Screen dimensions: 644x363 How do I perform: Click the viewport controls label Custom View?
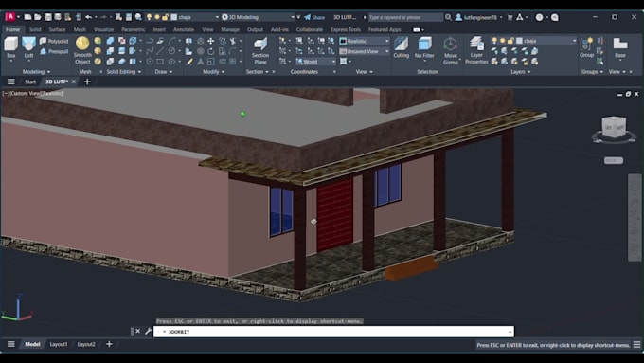click(25, 93)
